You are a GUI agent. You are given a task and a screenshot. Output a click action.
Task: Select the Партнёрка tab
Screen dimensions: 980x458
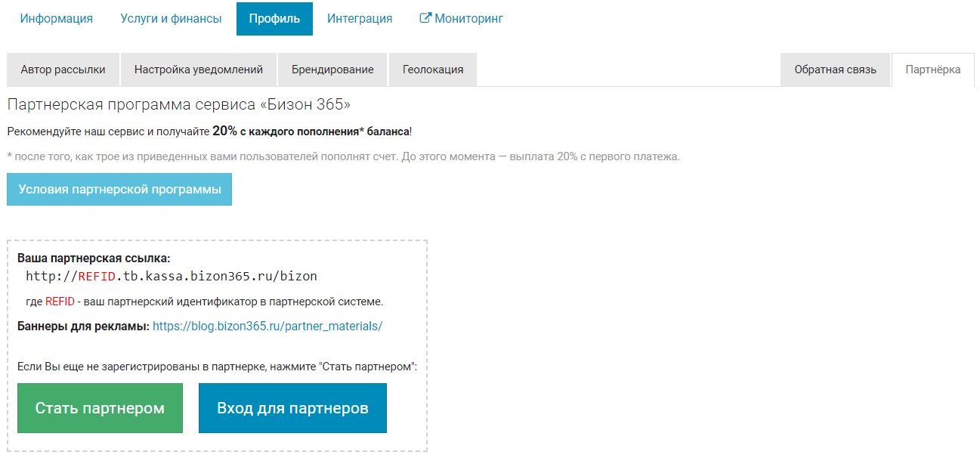coord(932,70)
